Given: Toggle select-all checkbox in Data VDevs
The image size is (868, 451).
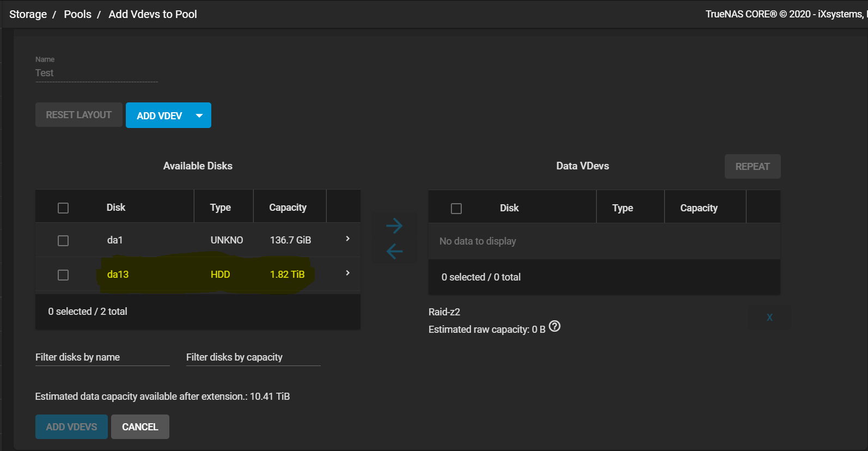Looking at the screenshot, I should point(456,209).
